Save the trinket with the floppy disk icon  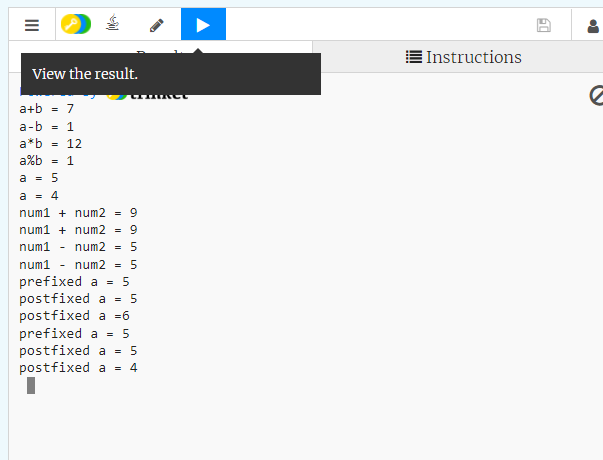coord(544,25)
